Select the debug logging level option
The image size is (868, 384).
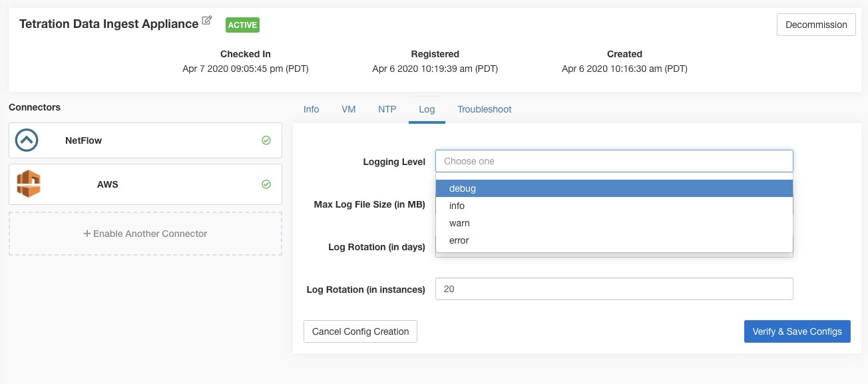[x=614, y=188]
